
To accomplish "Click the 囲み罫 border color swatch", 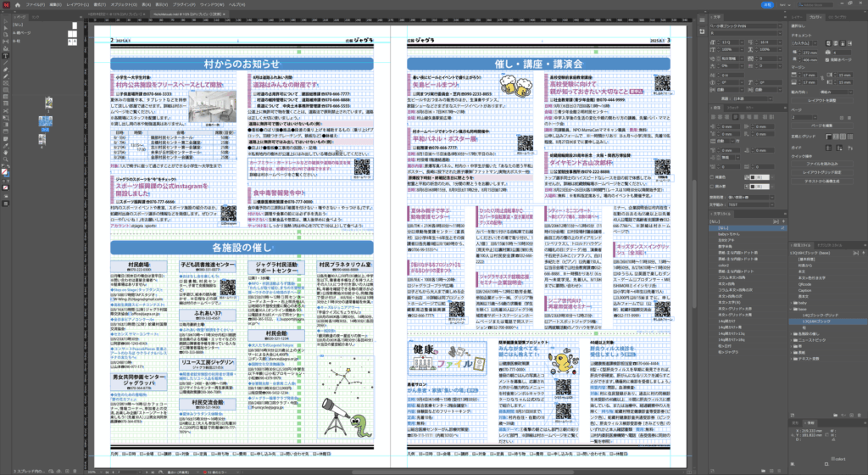I will 759,187.
